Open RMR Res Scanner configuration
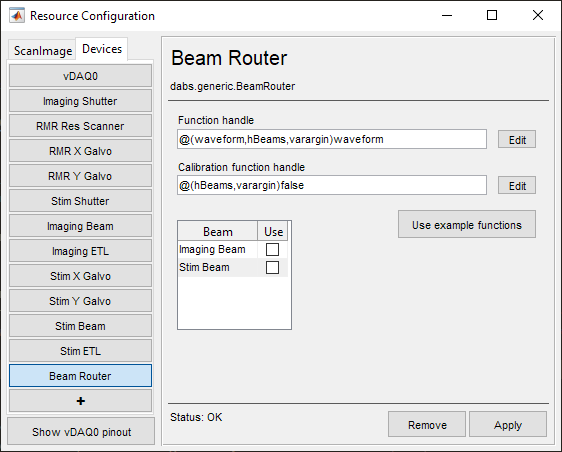The height and width of the screenshot is (452, 562). click(80, 126)
